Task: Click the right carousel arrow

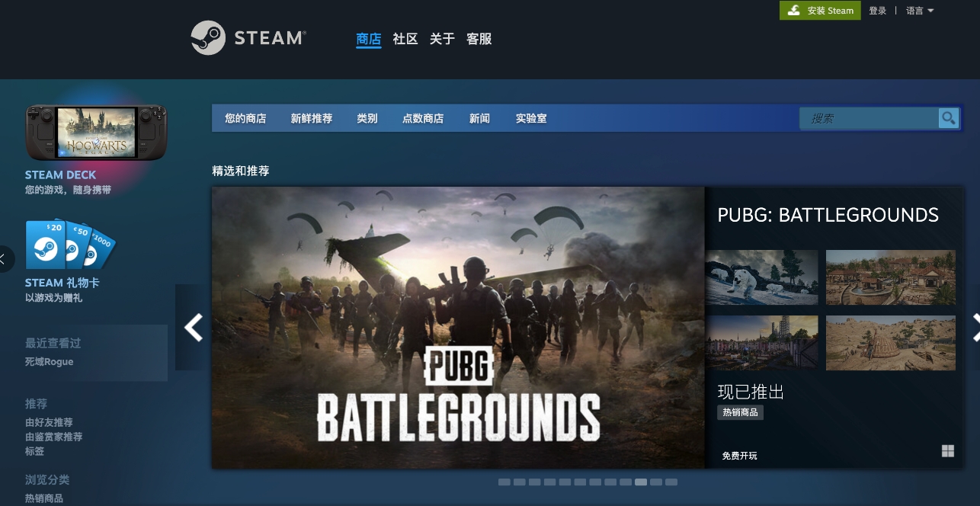Action: click(974, 328)
